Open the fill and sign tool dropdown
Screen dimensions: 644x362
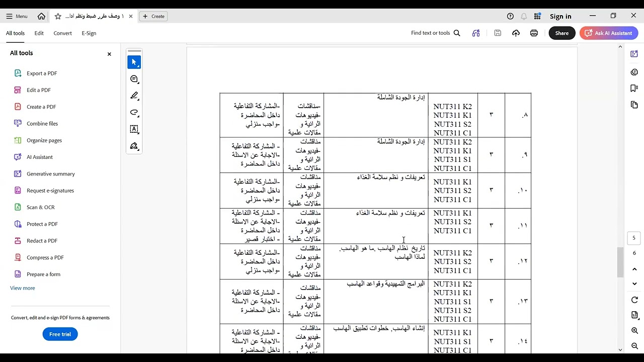tap(134, 146)
